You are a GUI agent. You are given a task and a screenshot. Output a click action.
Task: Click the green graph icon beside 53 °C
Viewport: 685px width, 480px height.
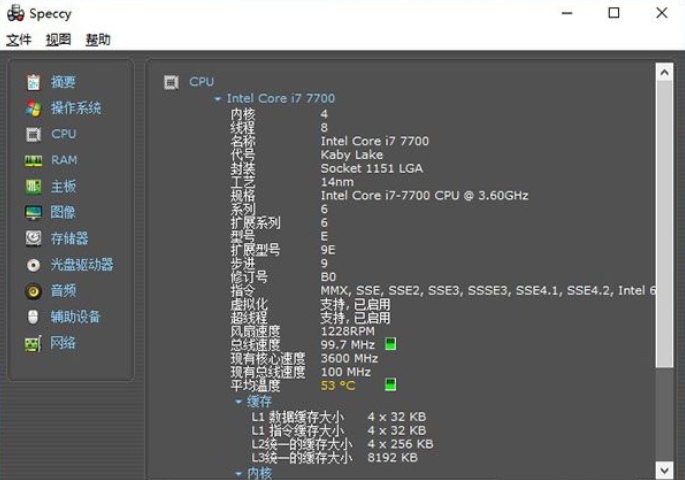pos(391,384)
